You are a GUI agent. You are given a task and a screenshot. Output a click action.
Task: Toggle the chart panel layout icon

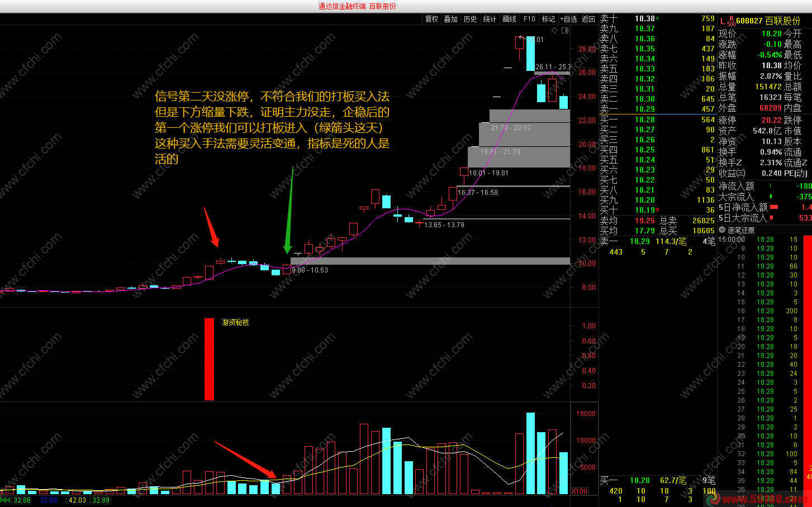click(x=565, y=31)
